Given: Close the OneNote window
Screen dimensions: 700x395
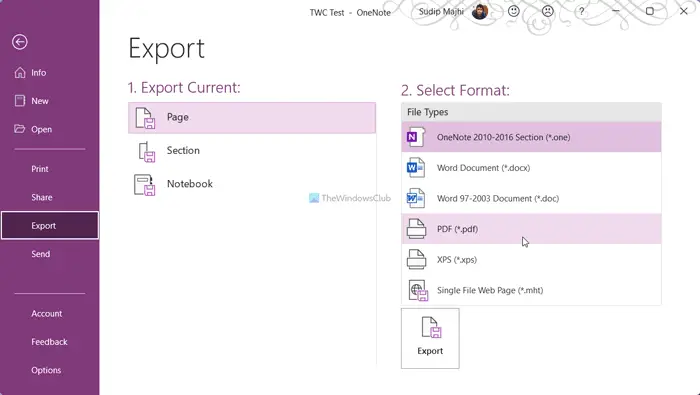Looking at the screenshot, I should (683, 11).
